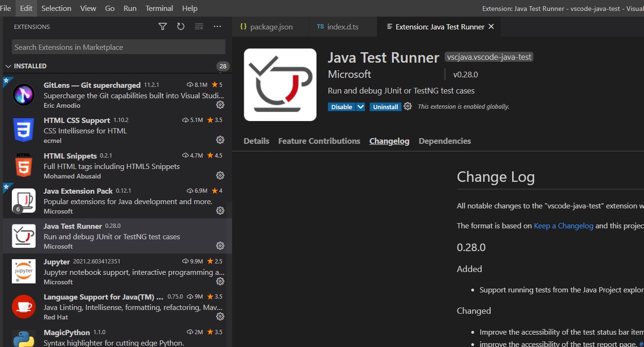Open HTML CSS Support gear icon
Screen dimensions: 644x347
[220, 140]
